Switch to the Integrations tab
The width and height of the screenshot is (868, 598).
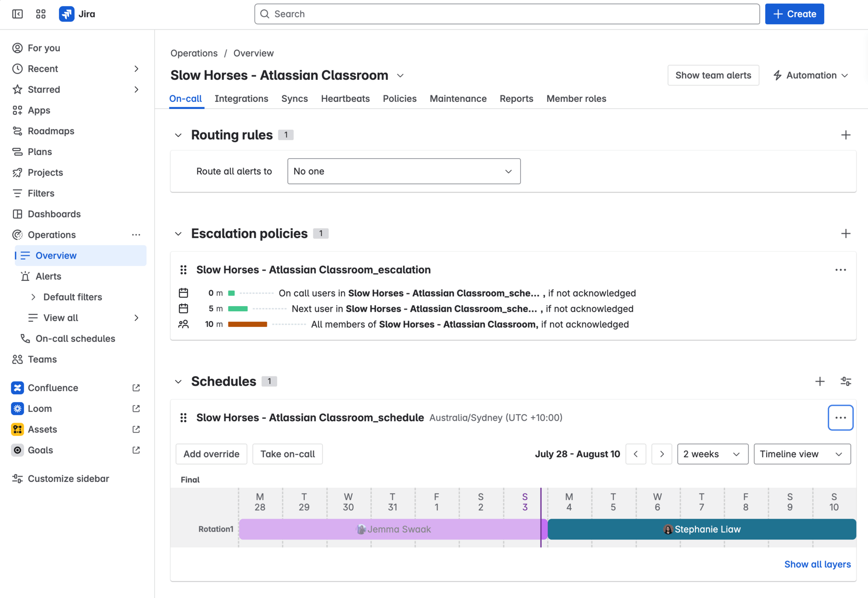241,99
